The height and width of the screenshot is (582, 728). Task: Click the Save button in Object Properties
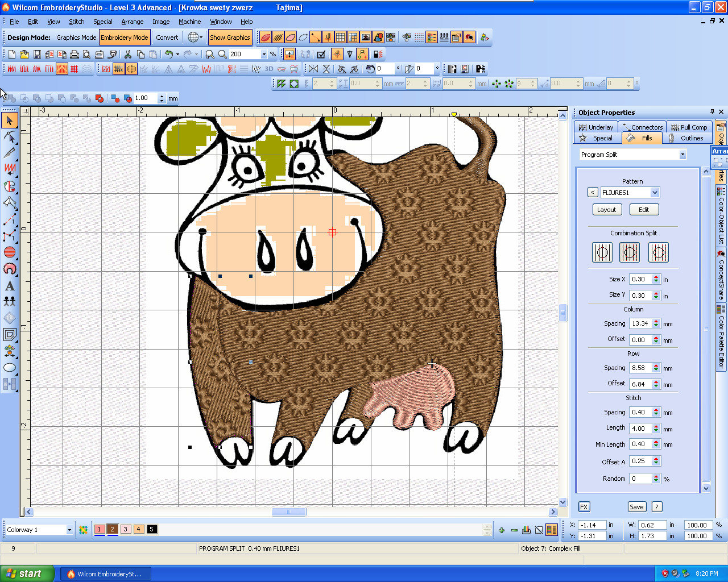636,507
